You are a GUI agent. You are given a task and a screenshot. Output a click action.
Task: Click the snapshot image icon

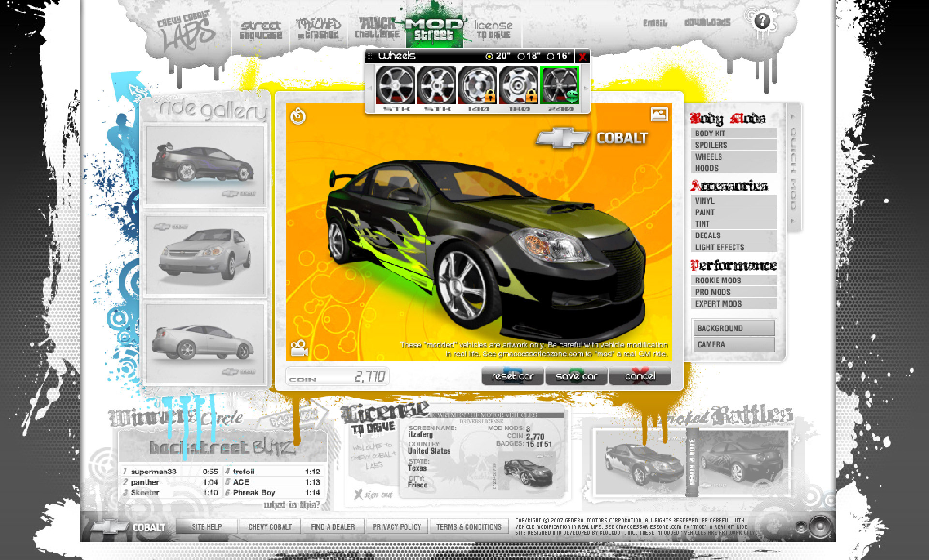click(659, 115)
